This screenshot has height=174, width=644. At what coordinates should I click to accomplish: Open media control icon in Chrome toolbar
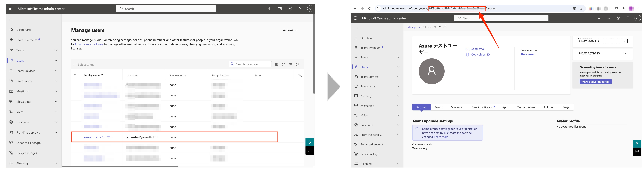616,9
